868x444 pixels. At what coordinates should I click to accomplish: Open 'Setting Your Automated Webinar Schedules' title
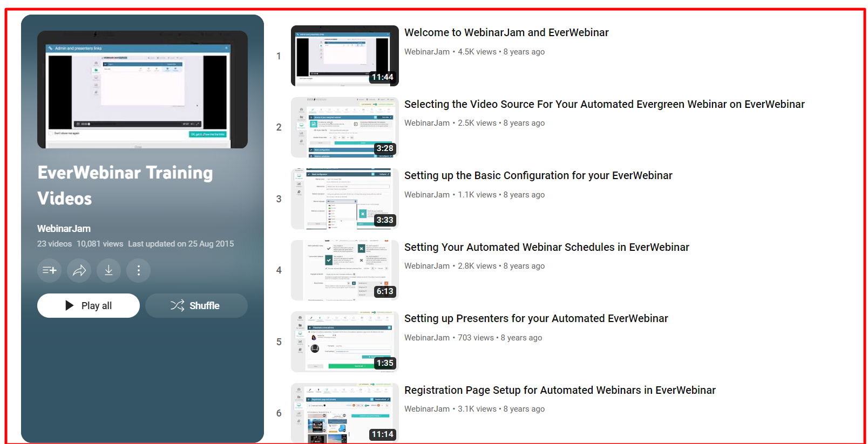(x=547, y=247)
